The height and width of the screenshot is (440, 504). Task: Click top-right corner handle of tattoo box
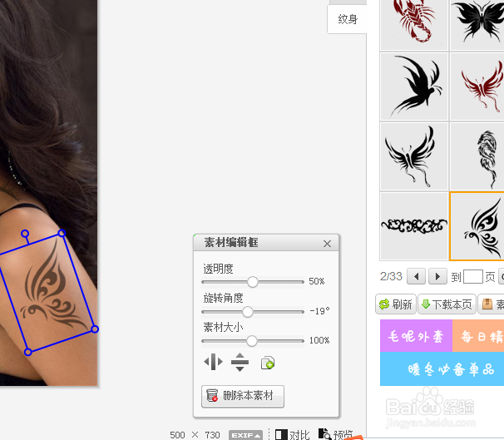[x=62, y=233]
